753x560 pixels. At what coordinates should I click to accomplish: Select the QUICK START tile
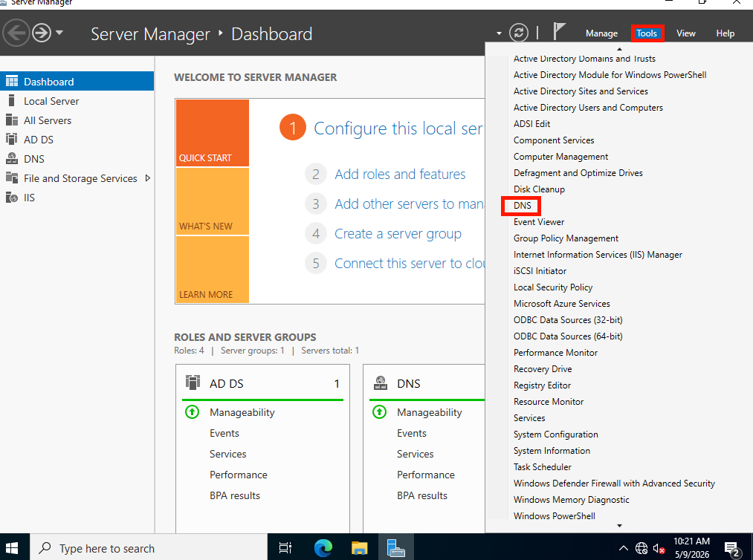pos(213,133)
